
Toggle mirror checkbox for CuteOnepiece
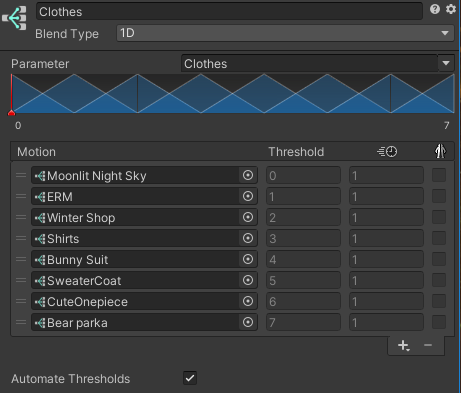[x=439, y=301]
